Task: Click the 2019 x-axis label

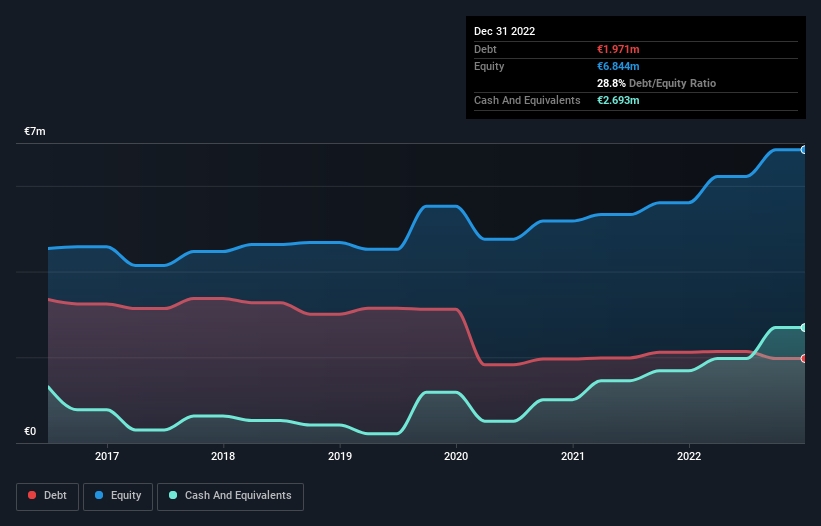Action: coord(340,456)
